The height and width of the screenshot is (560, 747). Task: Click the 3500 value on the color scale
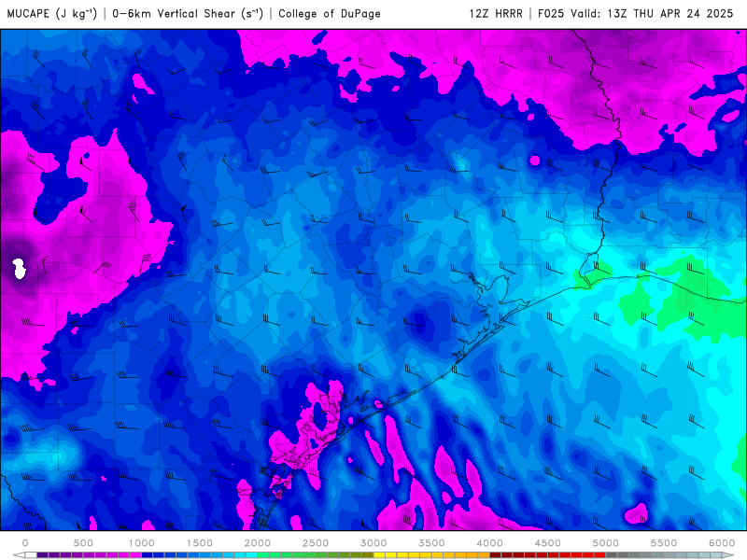(431, 543)
